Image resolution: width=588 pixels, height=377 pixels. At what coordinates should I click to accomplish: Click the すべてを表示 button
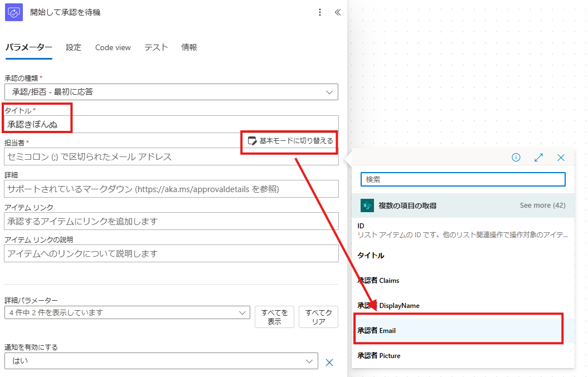point(274,317)
